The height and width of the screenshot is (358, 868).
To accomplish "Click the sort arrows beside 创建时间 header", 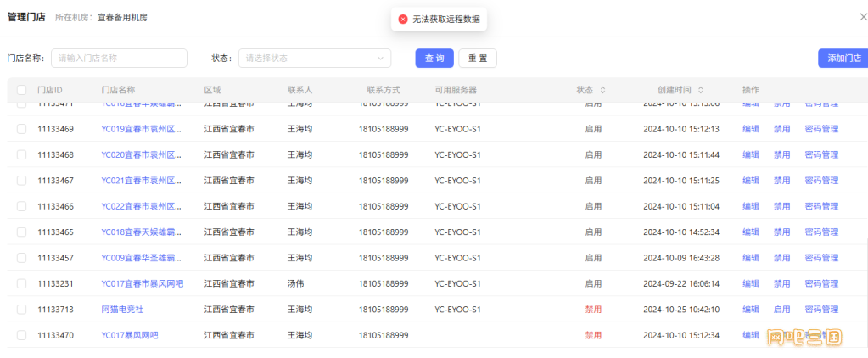I will pyautogui.click(x=701, y=90).
